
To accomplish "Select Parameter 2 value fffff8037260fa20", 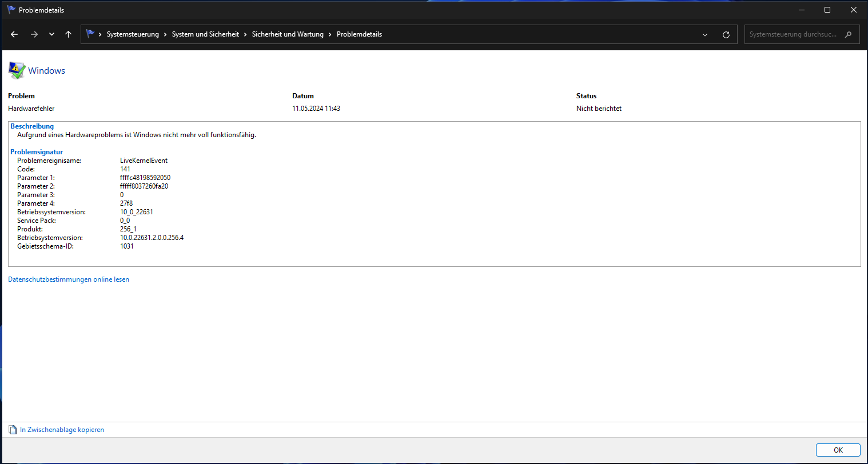I will point(144,186).
